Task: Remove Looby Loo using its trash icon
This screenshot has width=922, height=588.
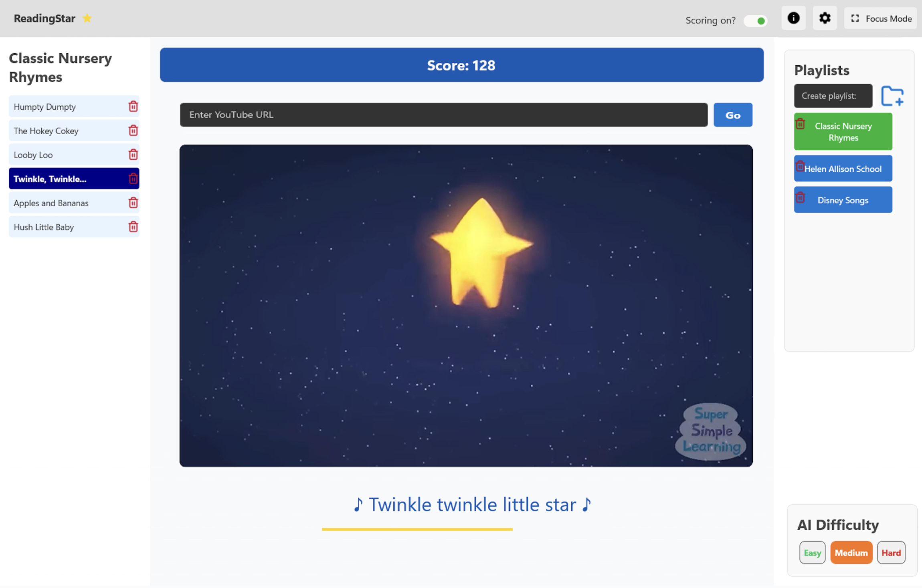Action: 133,155
